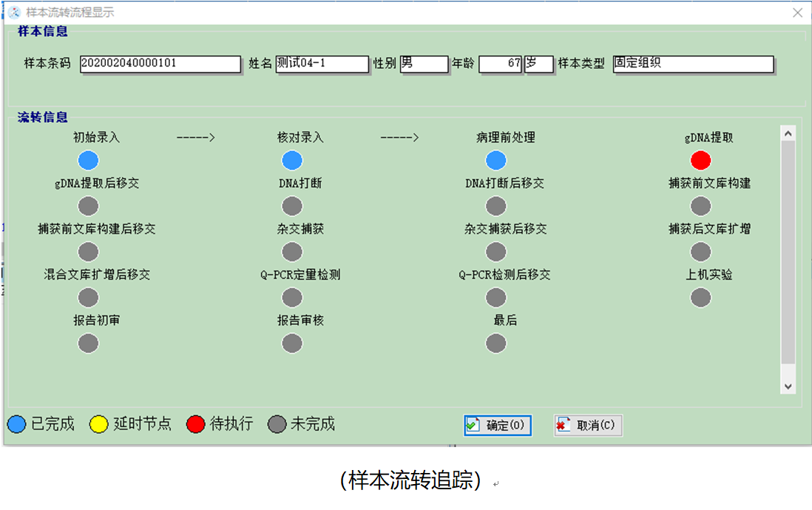Click the red gDNA提取 pending status circle
812x510 pixels.
pyautogui.click(x=700, y=160)
